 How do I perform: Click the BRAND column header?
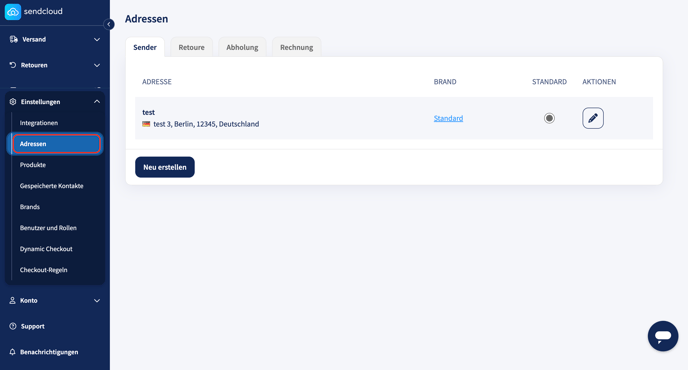tap(445, 82)
